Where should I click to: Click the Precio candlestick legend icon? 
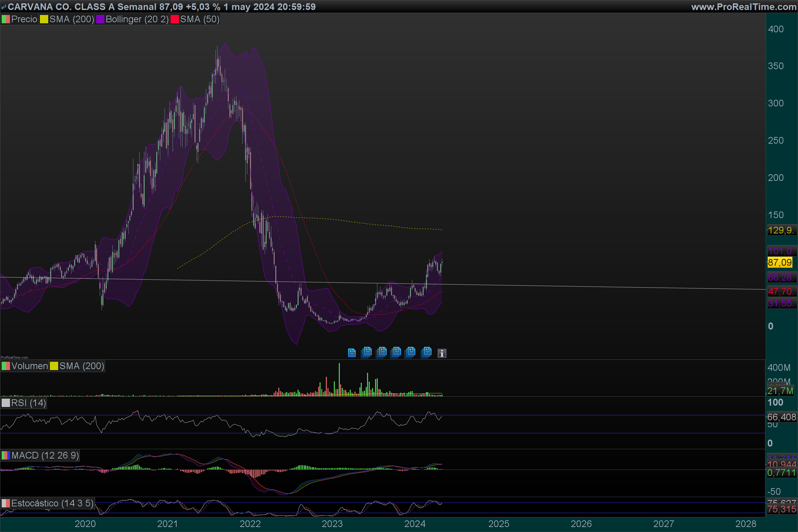pos(6,19)
